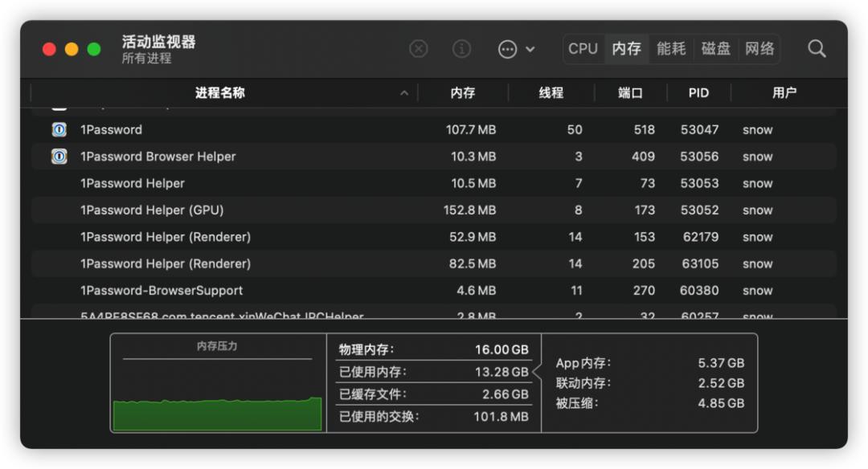Click the 4.6 MB memory cell
This screenshot has width=868, height=469.
(x=476, y=291)
